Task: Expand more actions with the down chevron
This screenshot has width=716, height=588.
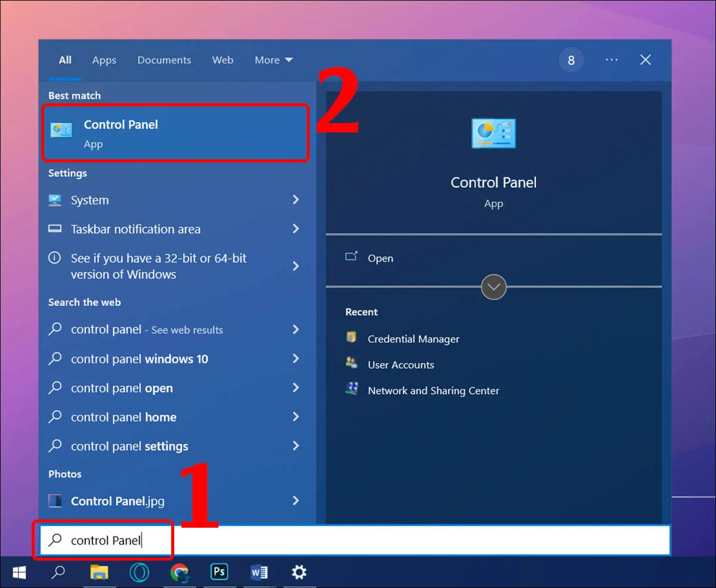Action: coord(493,287)
